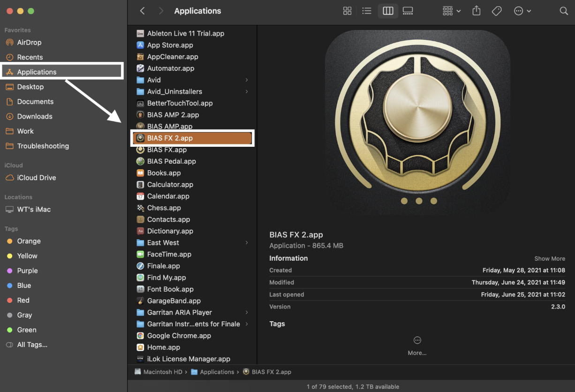This screenshot has height=392, width=575.
Task: Select iLok License Manager.app row
Action: pyautogui.click(x=192, y=359)
